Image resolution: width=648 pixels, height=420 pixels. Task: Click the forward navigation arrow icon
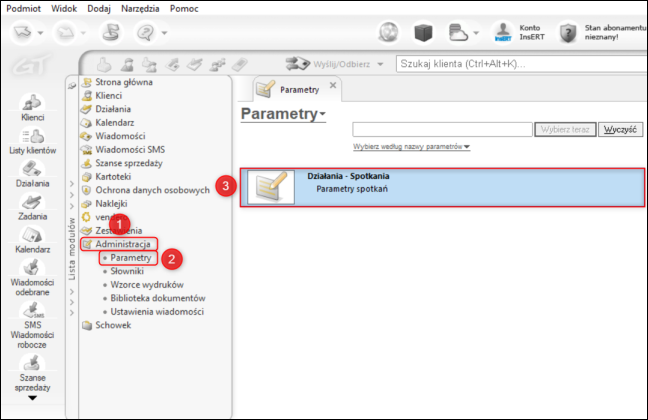pos(65,32)
